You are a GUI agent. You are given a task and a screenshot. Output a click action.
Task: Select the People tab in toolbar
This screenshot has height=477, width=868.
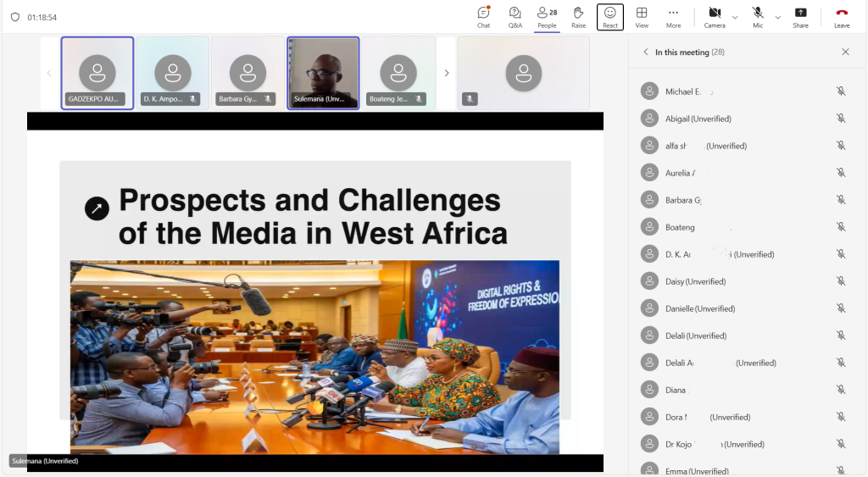(547, 16)
